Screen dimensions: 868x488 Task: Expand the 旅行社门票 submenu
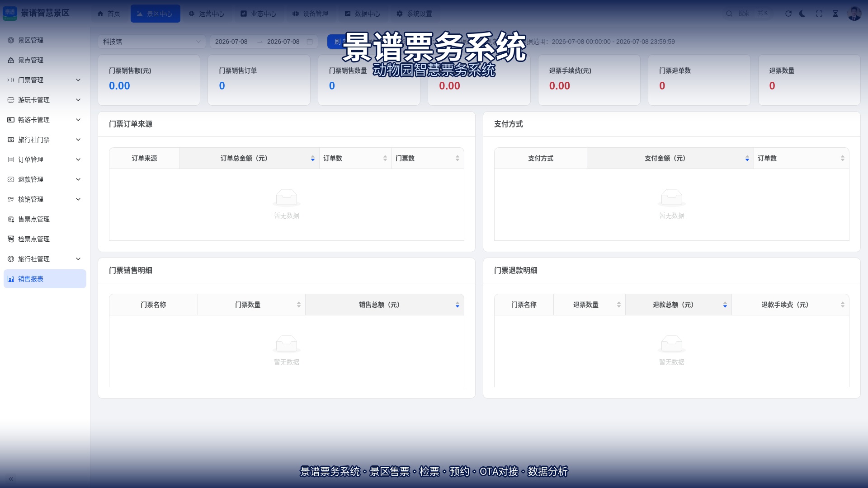[45, 140]
